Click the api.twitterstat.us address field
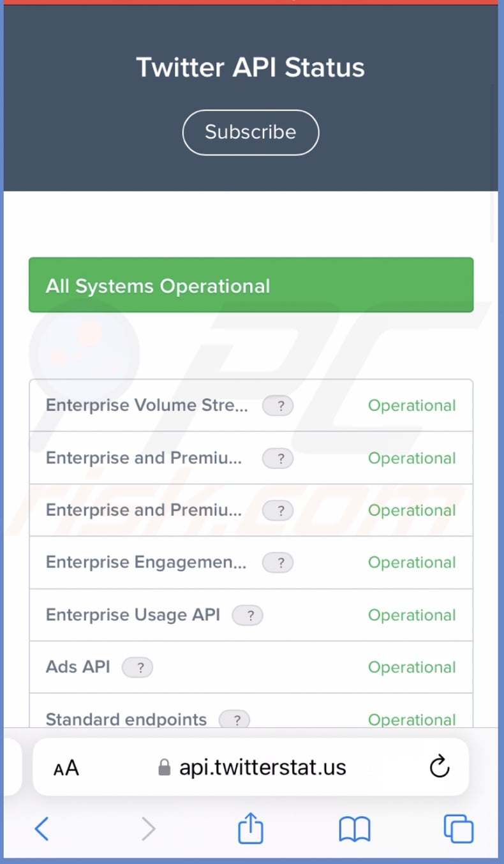The height and width of the screenshot is (864, 504). (262, 767)
